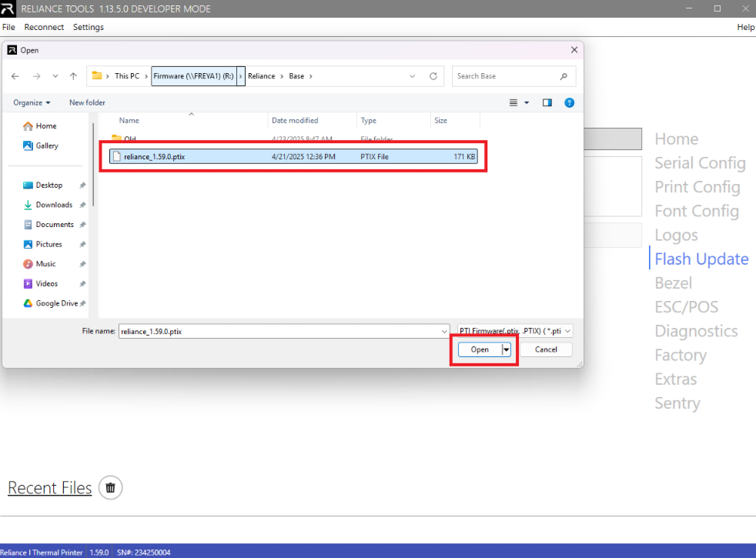Select the Gallery item in navigation pane
Screen dimensions: 756x558
click(47, 145)
